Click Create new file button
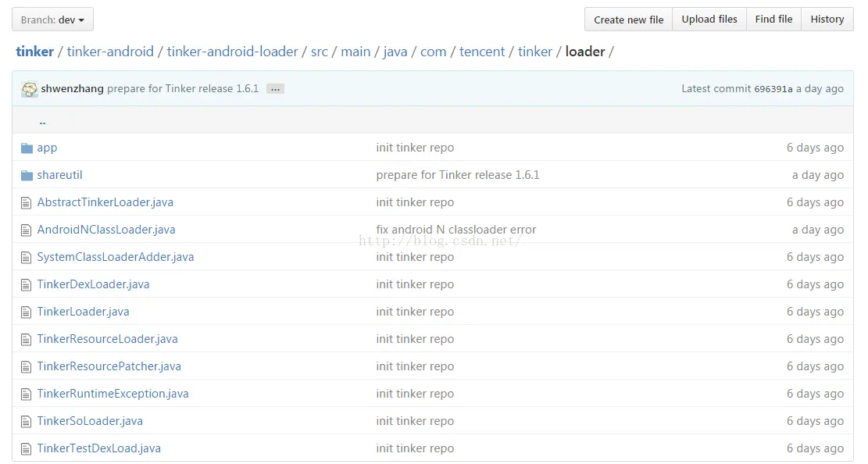 click(628, 20)
